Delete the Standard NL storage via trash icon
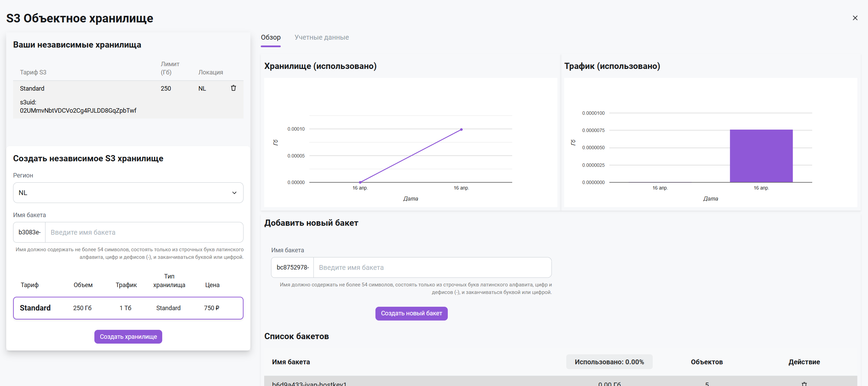Screen dimensions: 868x386 (x=233, y=88)
